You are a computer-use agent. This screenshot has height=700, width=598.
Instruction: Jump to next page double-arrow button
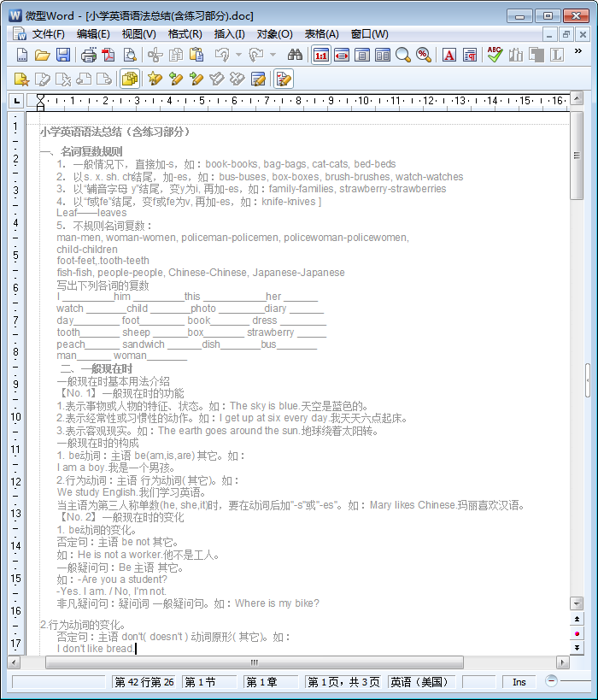pos(577,648)
